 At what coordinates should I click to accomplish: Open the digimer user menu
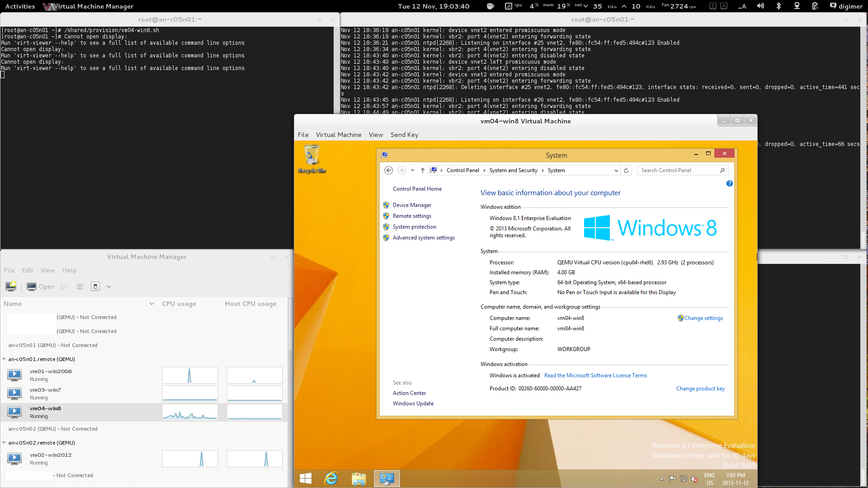pyautogui.click(x=846, y=6)
